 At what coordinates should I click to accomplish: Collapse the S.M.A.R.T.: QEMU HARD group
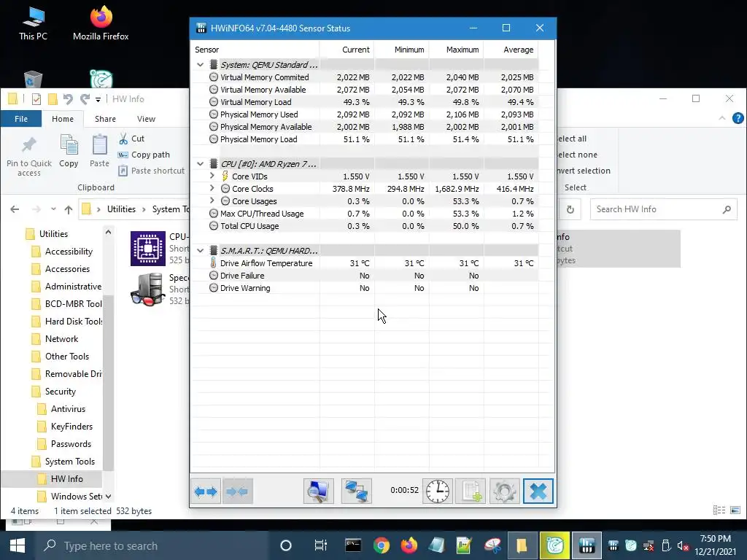click(200, 251)
